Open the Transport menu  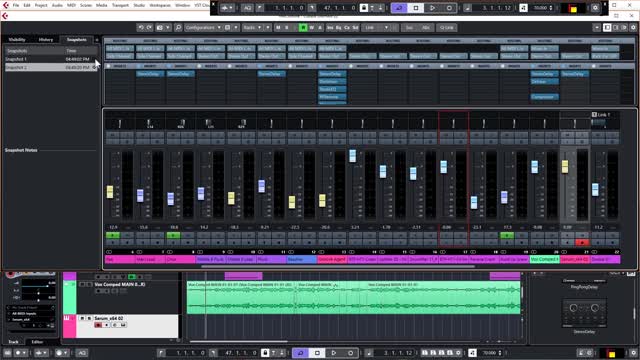pyautogui.click(x=120, y=5)
